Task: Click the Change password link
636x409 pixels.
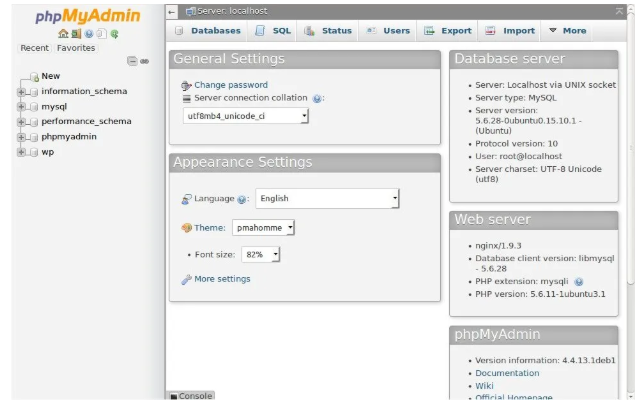Action: coord(230,85)
